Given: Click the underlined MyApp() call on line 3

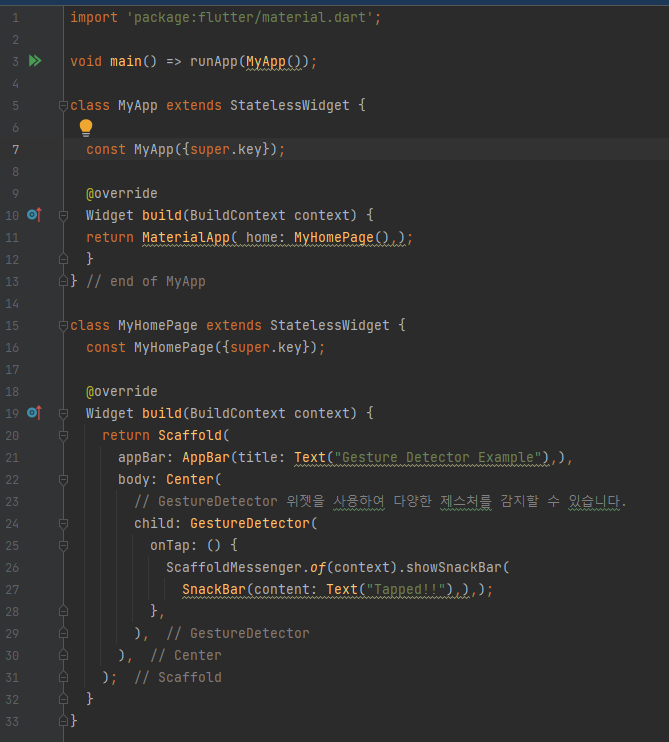Looking at the screenshot, I should click(x=273, y=62).
